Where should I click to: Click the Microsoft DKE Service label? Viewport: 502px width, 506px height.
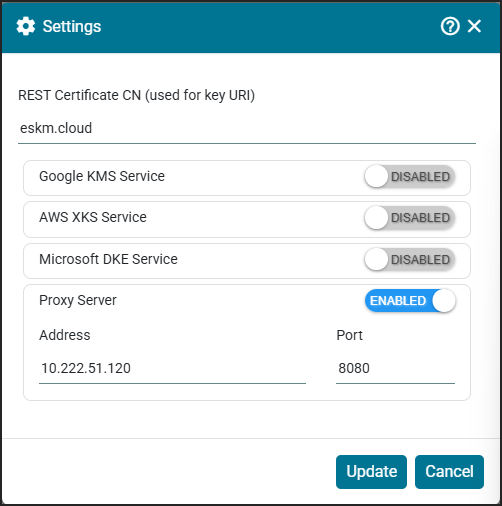108,259
